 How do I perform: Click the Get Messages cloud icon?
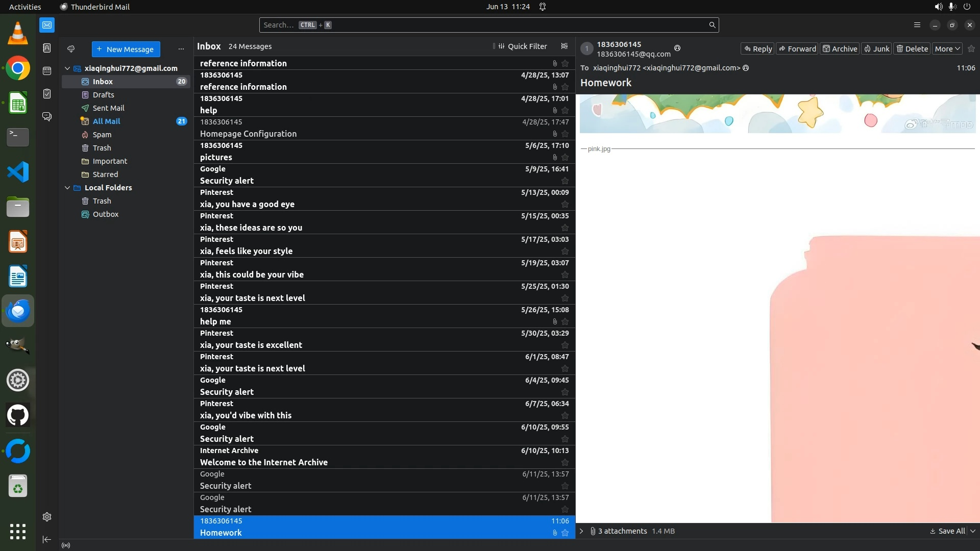[x=71, y=49]
